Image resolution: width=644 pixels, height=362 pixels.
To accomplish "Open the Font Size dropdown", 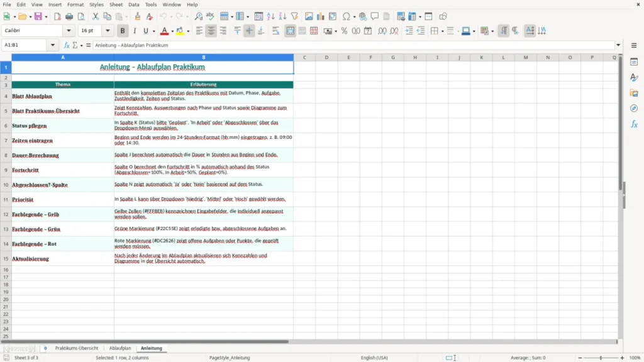I will pyautogui.click(x=108, y=31).
